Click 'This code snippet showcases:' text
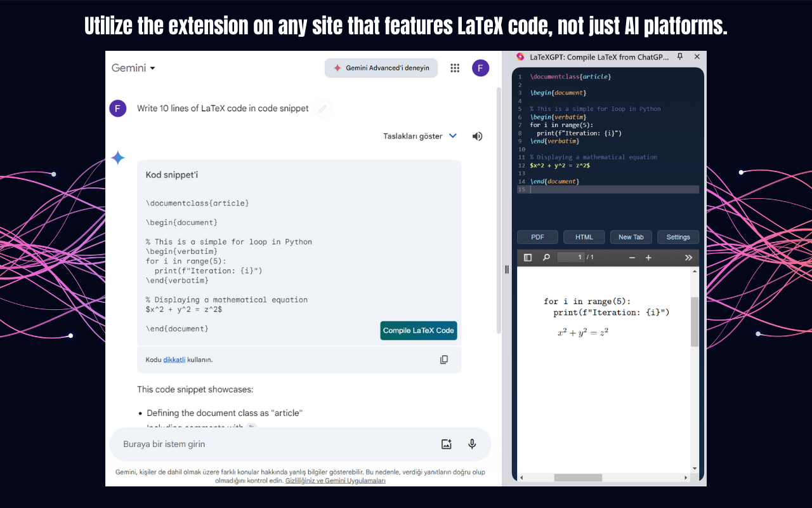The height and width of the screenshot is (508, 812). pyautogui.click(x=195, y=389)
